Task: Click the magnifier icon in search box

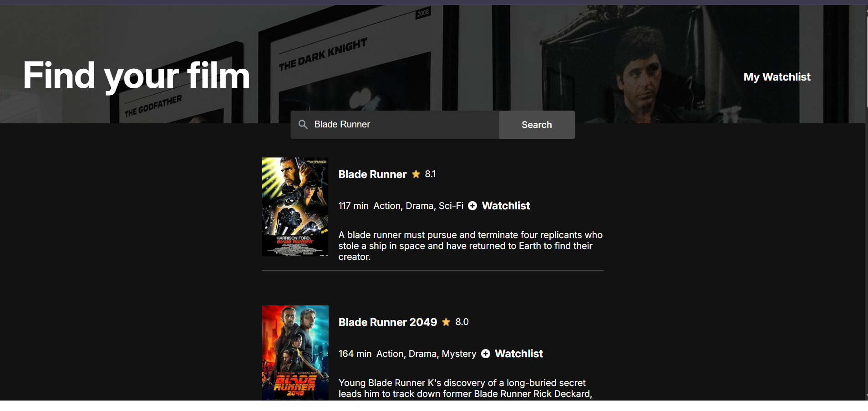Action: (303, 124)
